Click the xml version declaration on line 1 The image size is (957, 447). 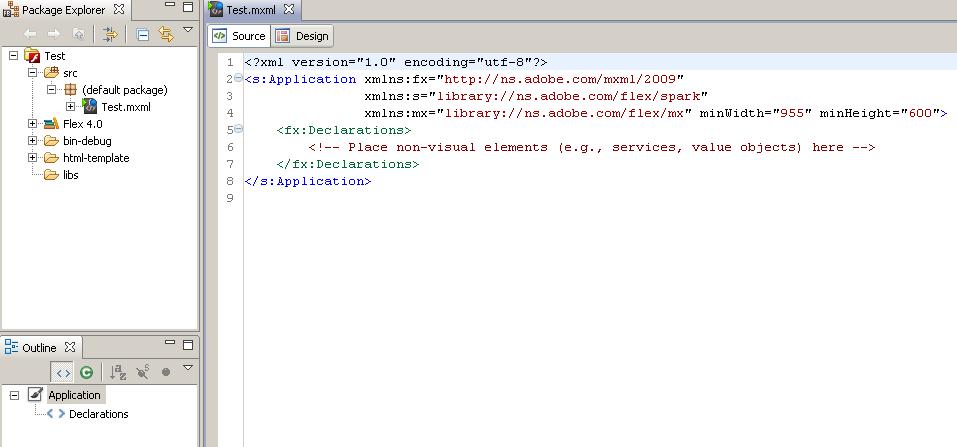tap(395, 62)
